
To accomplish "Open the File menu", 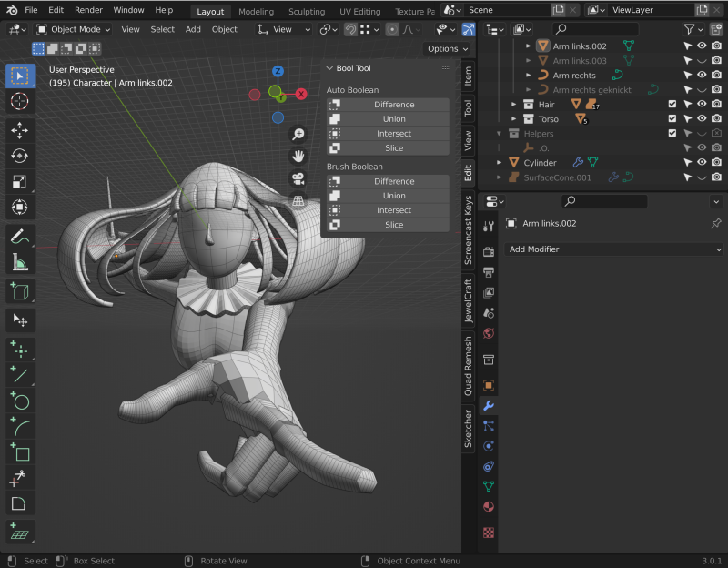I will click(x=31, y=10).
